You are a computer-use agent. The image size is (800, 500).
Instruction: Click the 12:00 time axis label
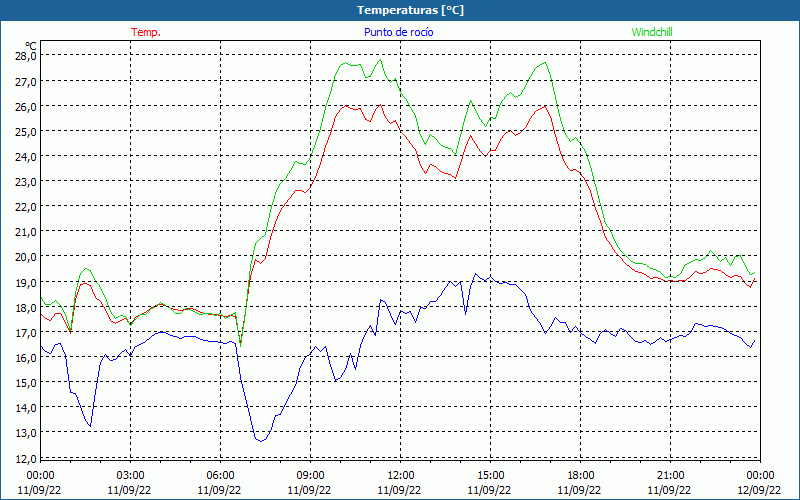tap(401, 476)
